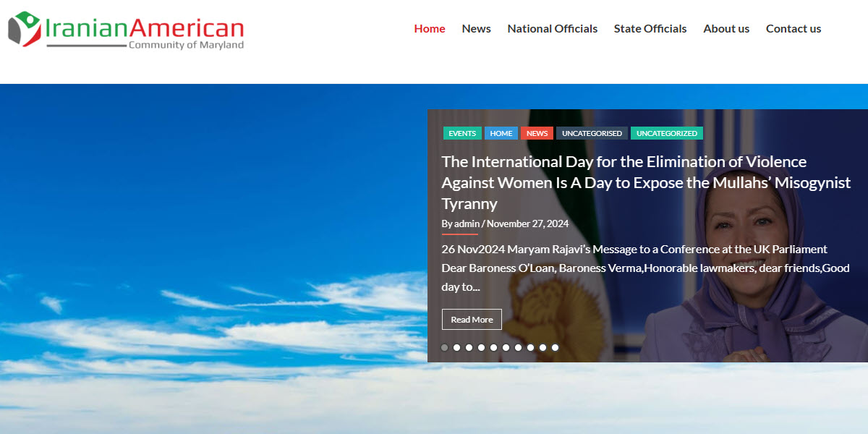868x434 pixels.
Task: Open the EVENTS category tag
Action: 462,133
